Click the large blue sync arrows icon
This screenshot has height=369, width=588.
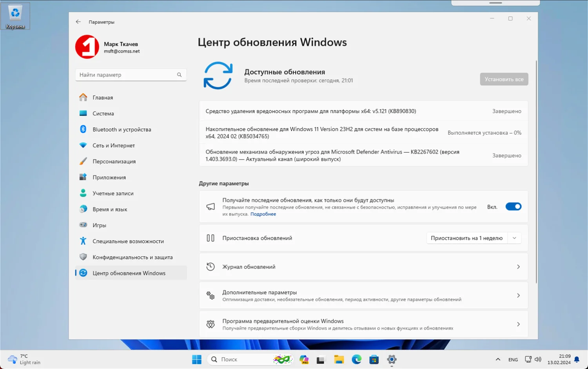(x=218, y=76)
